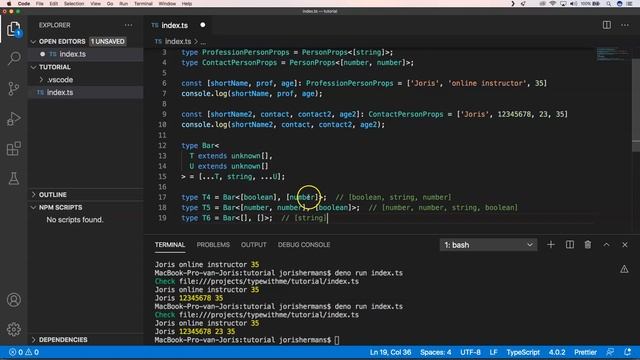Click the feedback icon in status bar

[x=610, y=352]
